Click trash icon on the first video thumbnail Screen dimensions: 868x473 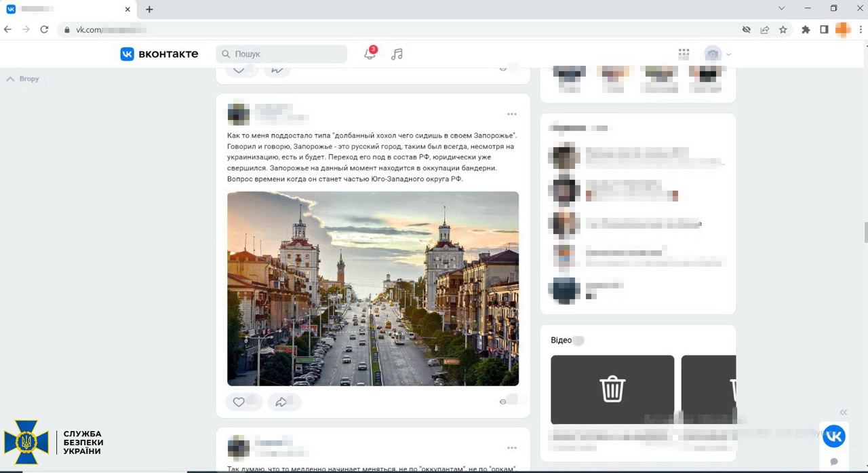pyautogui.click(x=612, y=388)
